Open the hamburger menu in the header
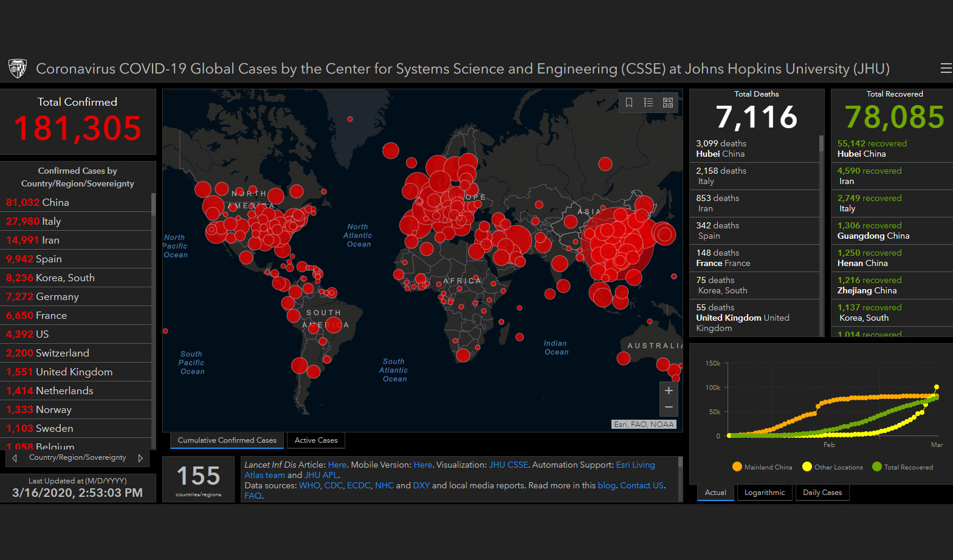This screenshot has height=560, width=953. click(x=946, y=69)
